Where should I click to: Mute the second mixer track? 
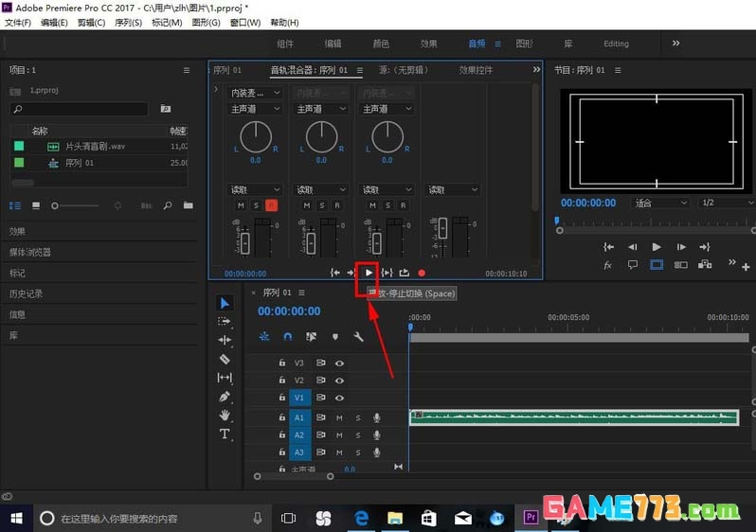307,205
